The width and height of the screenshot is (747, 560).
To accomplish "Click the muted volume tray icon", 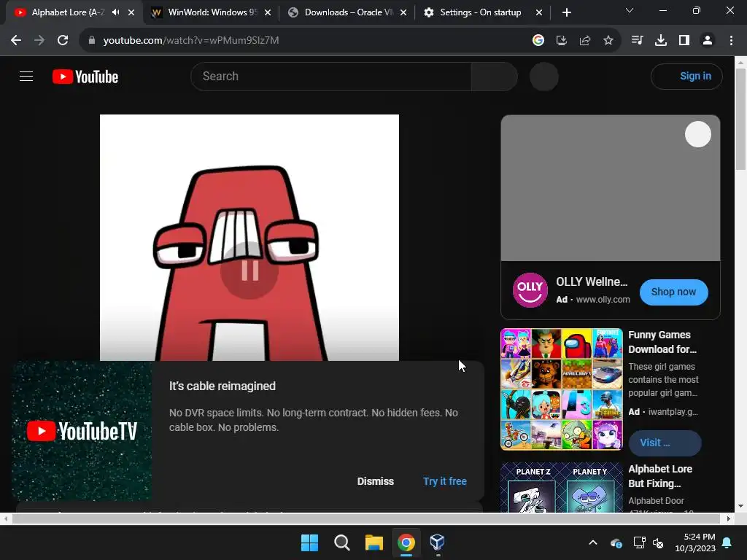I will [x=658, y=542].
